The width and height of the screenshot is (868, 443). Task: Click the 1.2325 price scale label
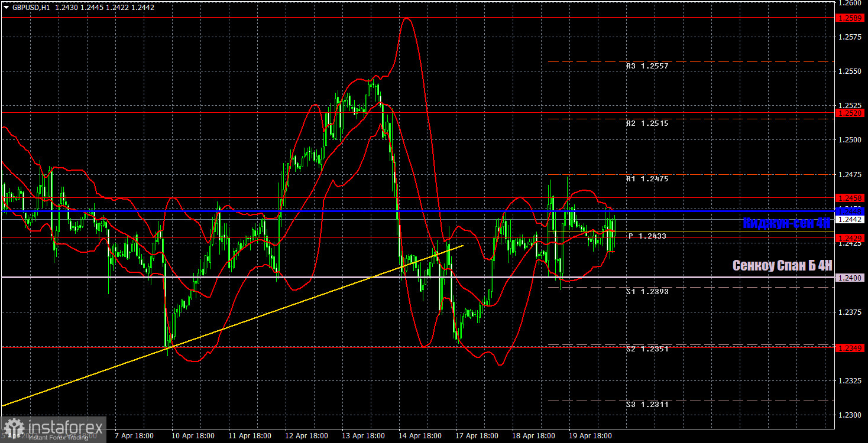849,381
